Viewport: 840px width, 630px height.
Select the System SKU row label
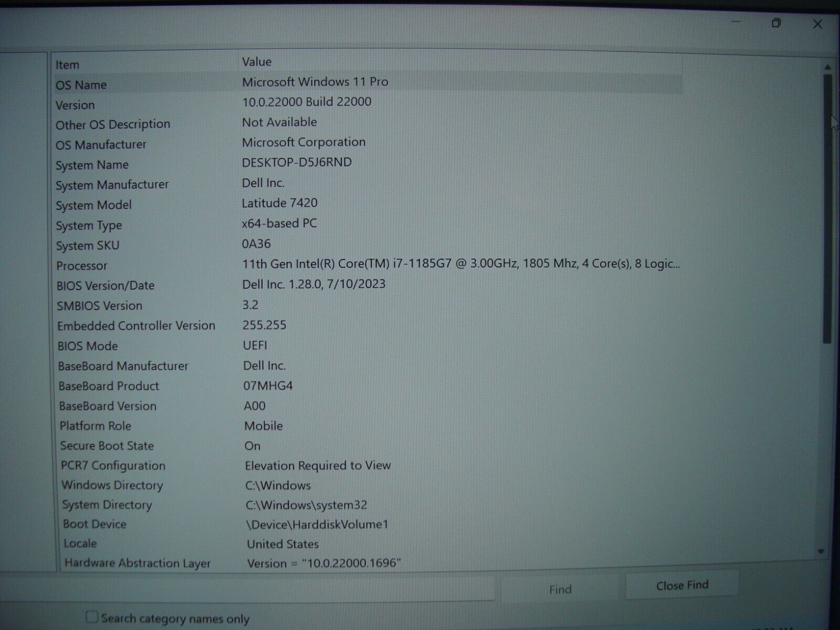(x=88, y=246)
